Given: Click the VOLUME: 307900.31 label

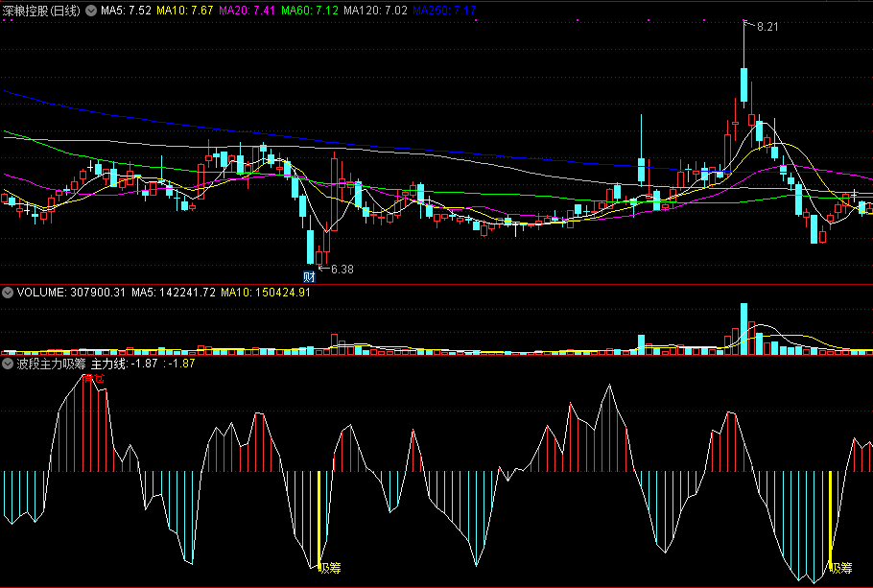Looking at the screenshot, I should [x=71, y=293].
